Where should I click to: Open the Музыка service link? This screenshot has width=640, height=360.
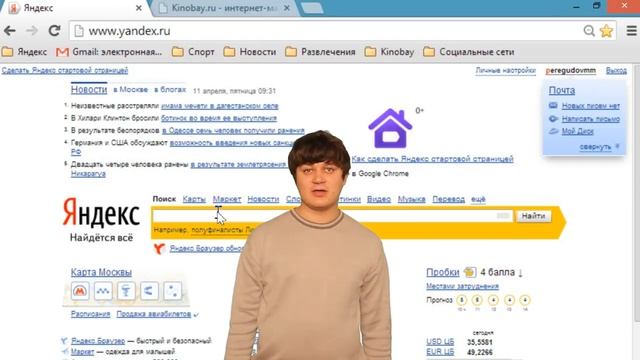(x=411, y=199)
